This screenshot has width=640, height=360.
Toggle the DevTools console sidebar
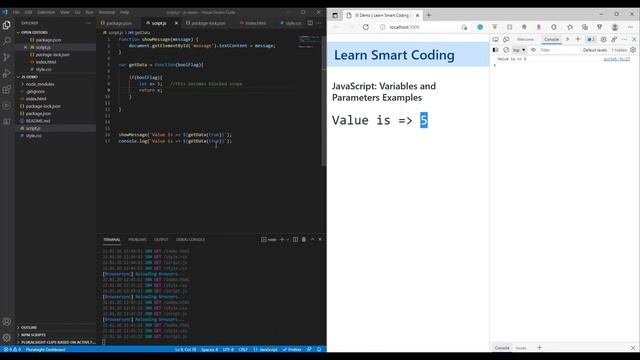[496, 50]
